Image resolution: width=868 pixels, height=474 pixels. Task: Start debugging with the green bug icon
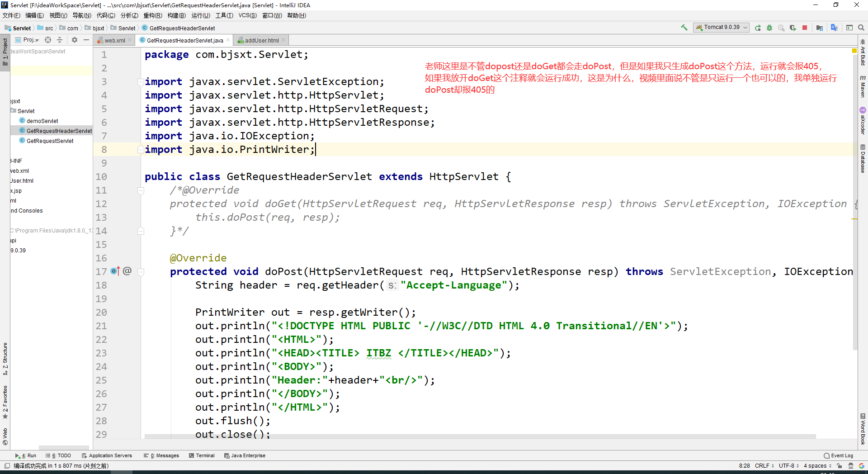click(769, 28)
